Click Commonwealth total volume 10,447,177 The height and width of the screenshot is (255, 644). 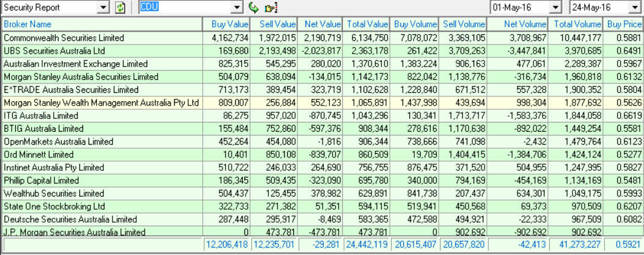click(x=580, y=38)
